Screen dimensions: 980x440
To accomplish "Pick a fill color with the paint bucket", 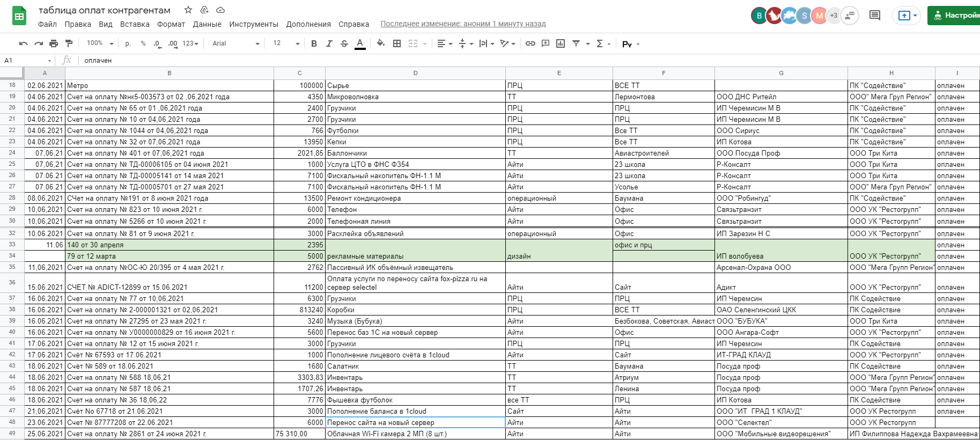I will pos(381,43).
